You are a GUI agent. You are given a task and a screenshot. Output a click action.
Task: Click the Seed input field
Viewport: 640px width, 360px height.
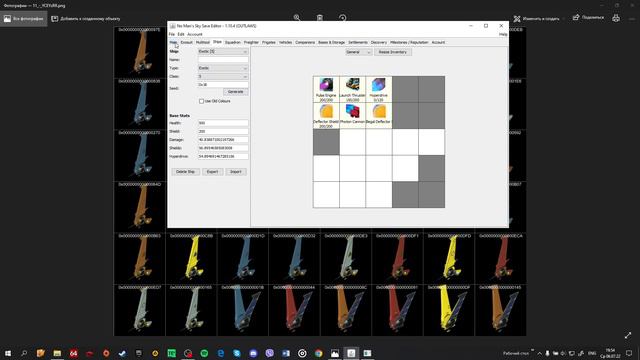(223, 85)
